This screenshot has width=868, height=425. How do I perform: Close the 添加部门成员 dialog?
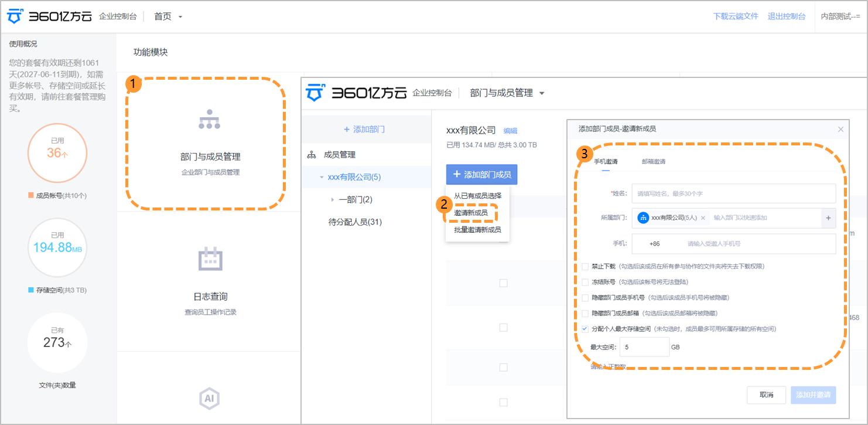point(840,129)
